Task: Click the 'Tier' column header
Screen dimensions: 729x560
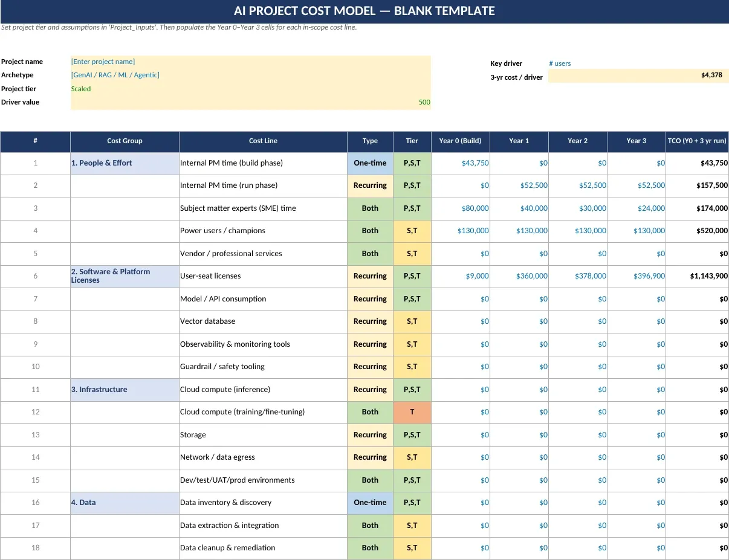Action: click(x=412, y=141)
